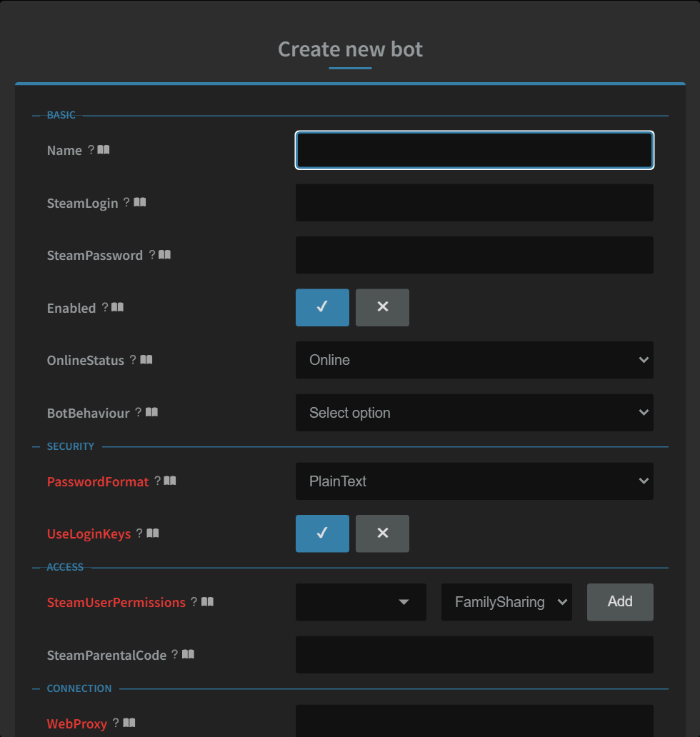
Task: Enable UseLoginKeys with the checkmark button
Action: 322,533
